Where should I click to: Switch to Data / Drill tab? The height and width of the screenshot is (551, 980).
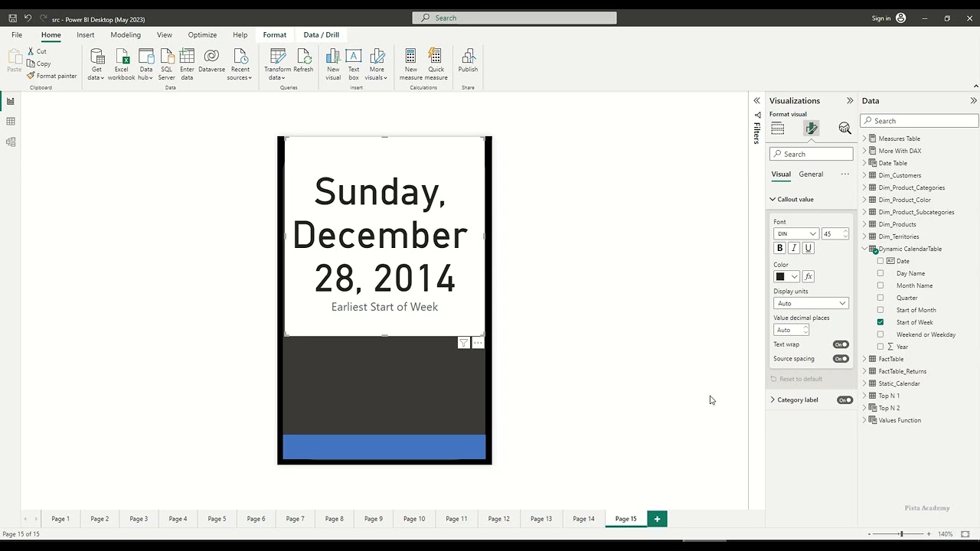(x=321, y=35)
